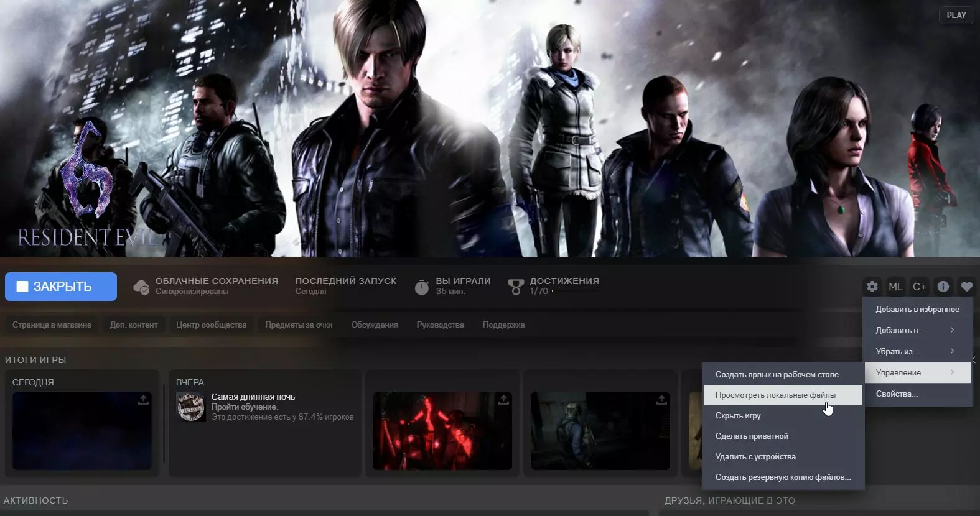Click upload icon on today's screenshot
Image resolution: width=980 pixels, height=516 pixels.
tap(143, 400)
